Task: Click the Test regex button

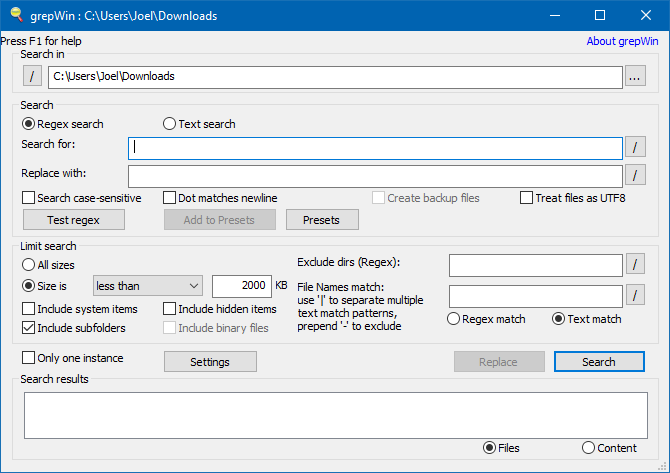Action: click(73, 220)
